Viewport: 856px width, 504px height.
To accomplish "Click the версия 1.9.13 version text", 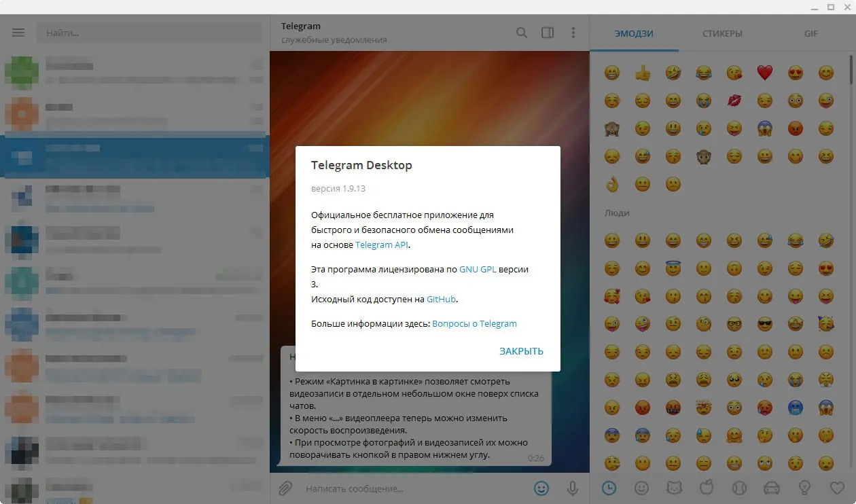I will click(338, 188).
